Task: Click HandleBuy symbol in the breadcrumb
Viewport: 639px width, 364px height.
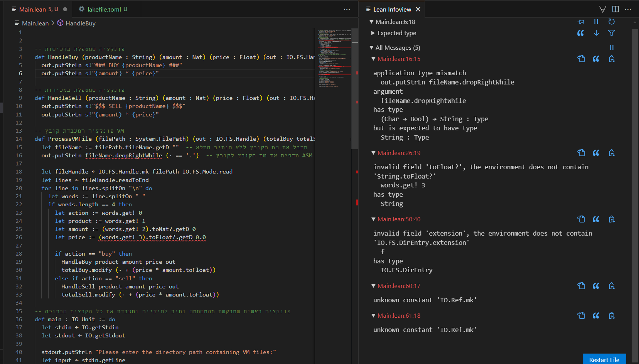Action: coord(80,23)
